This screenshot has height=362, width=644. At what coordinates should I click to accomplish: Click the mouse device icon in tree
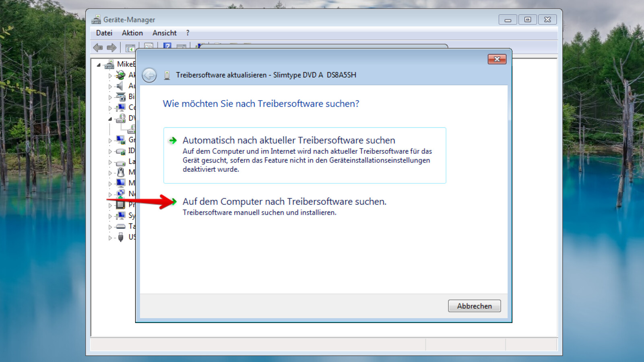[x=120, y=172]
